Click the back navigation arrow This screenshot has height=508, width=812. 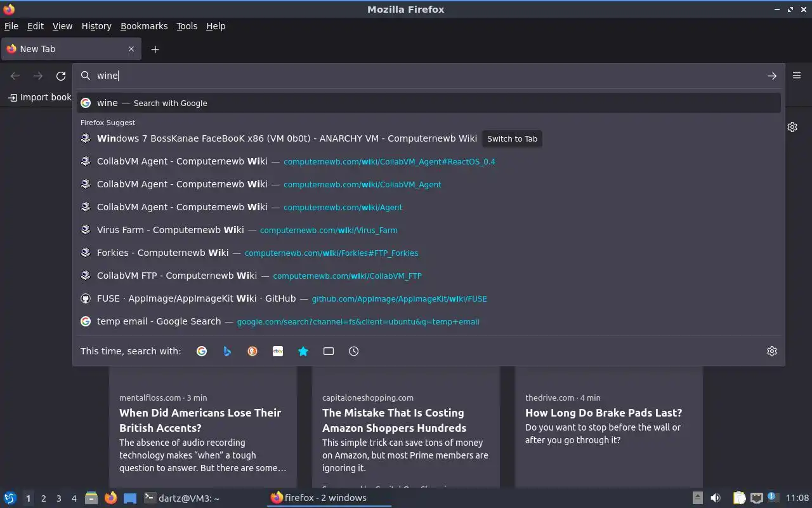[x=15, y=76]
